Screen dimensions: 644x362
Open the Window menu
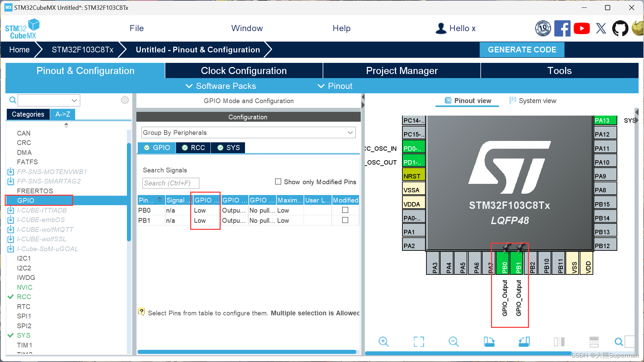tap(247, 28)
